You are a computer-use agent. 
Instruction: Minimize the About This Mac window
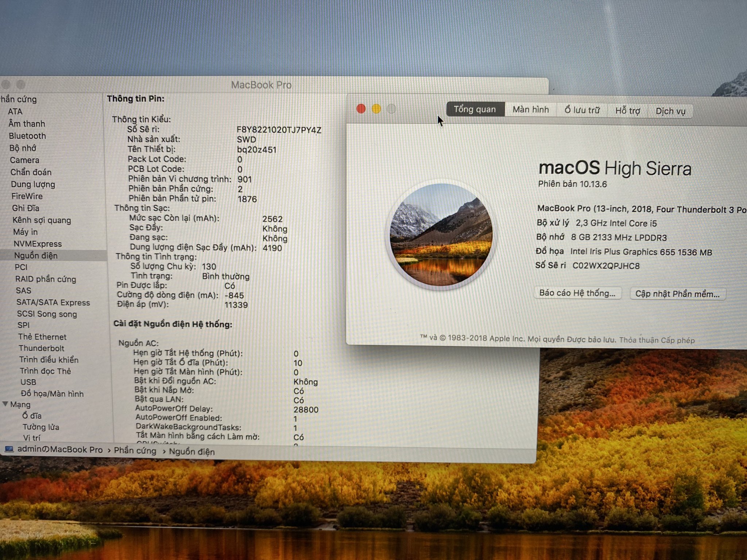[x=376, y=109]
